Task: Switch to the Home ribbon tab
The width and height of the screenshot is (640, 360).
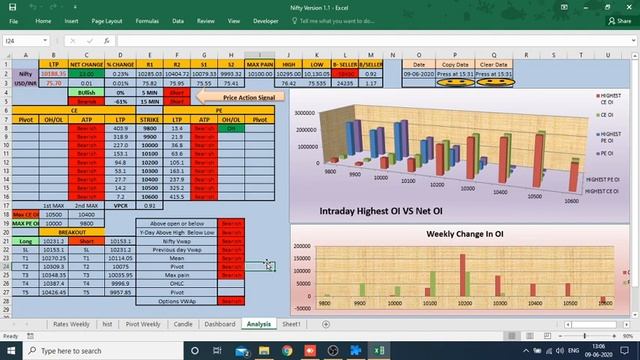Action: (x=43, y=21)
